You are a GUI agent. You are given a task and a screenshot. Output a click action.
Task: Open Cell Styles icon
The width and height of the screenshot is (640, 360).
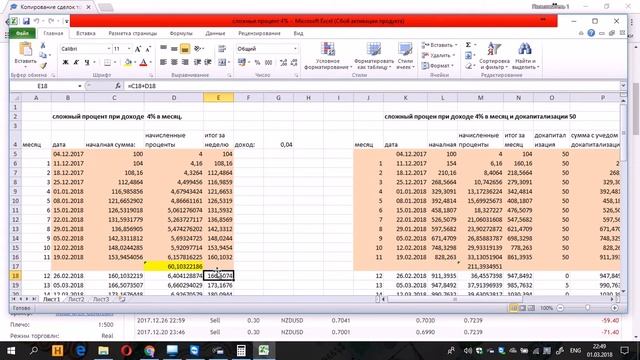click(405, 49)
